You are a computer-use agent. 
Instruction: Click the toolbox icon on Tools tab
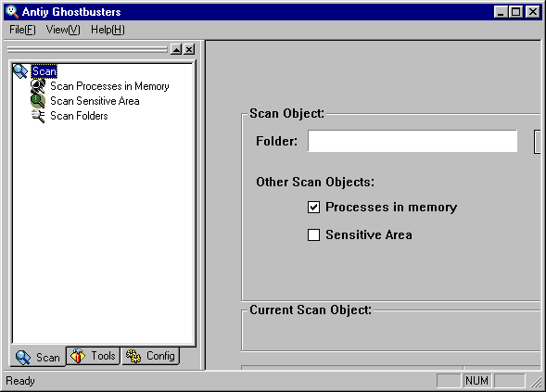[78, 356]
